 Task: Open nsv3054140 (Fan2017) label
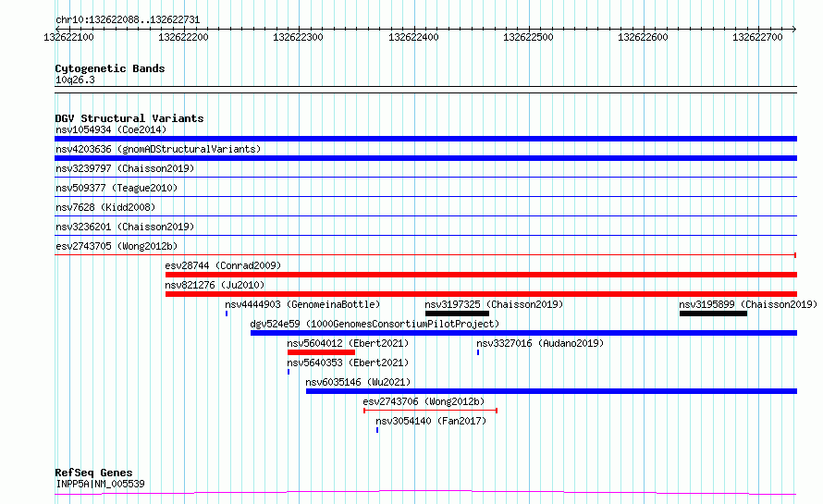tap(431, 421)
